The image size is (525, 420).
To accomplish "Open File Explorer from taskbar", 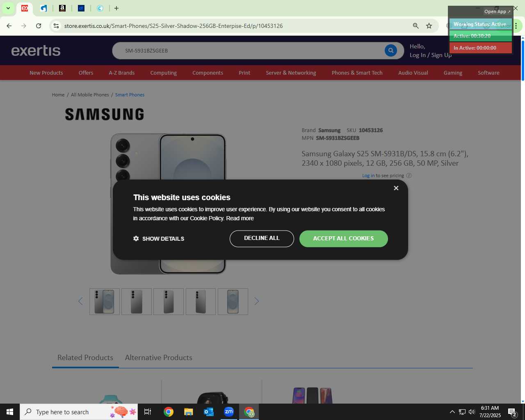I will tap(188, 412).
